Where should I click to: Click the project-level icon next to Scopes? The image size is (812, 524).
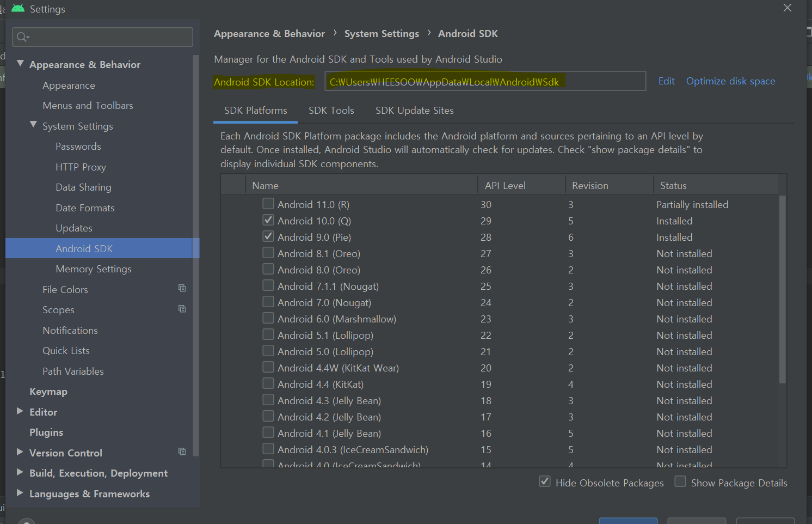(182, 309)
